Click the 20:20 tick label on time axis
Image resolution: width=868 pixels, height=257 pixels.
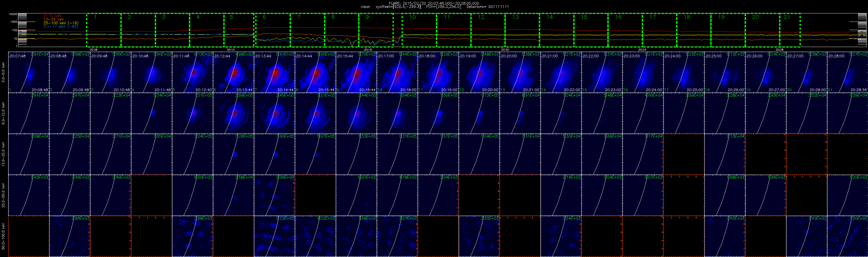[505, 50]
